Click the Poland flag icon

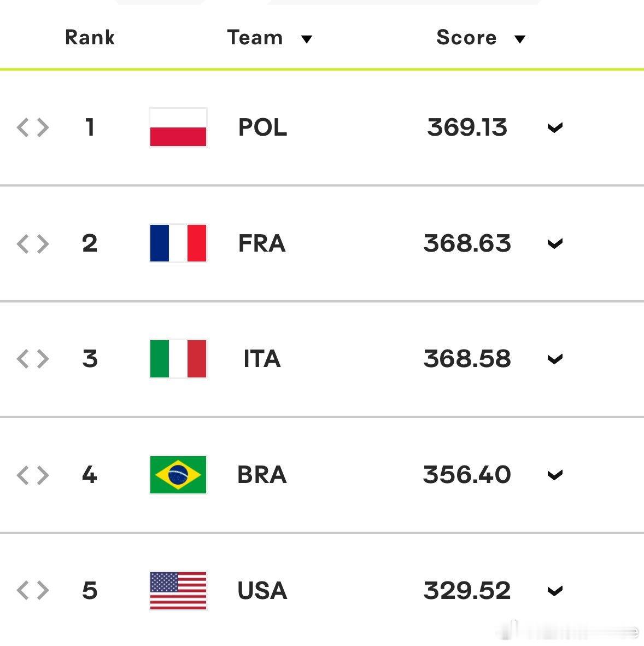click(x=178, y=127)
